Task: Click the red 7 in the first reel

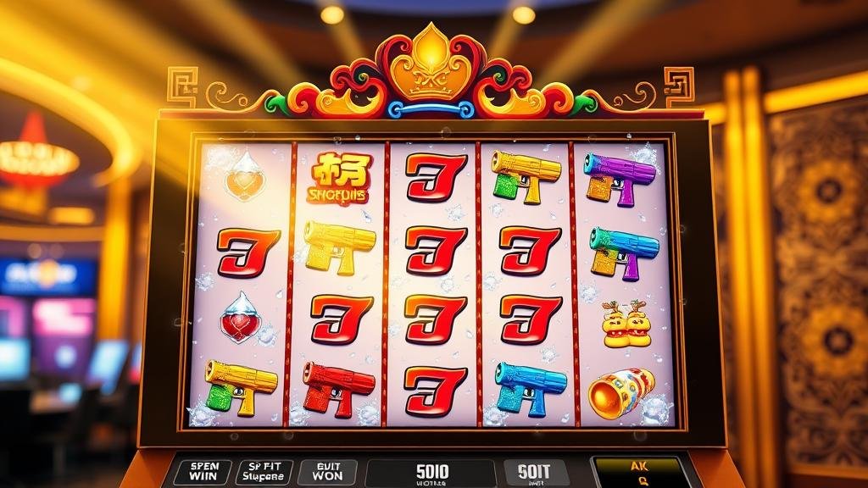Action: tap(248, 252)
